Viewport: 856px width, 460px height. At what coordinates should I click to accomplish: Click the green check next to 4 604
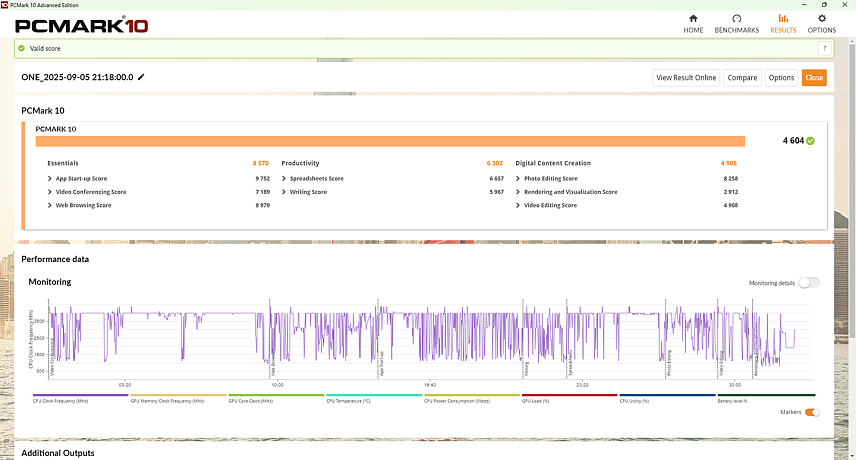click(810, 141)
